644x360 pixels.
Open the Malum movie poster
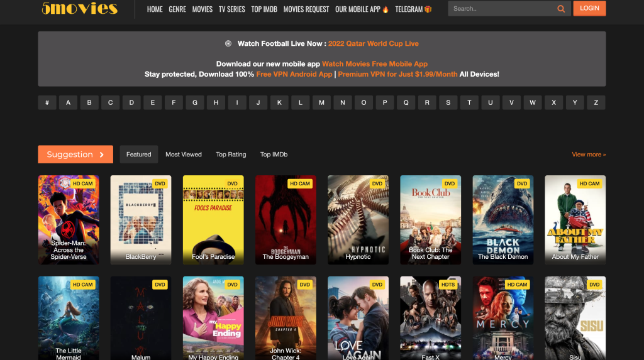pos(141,318)
